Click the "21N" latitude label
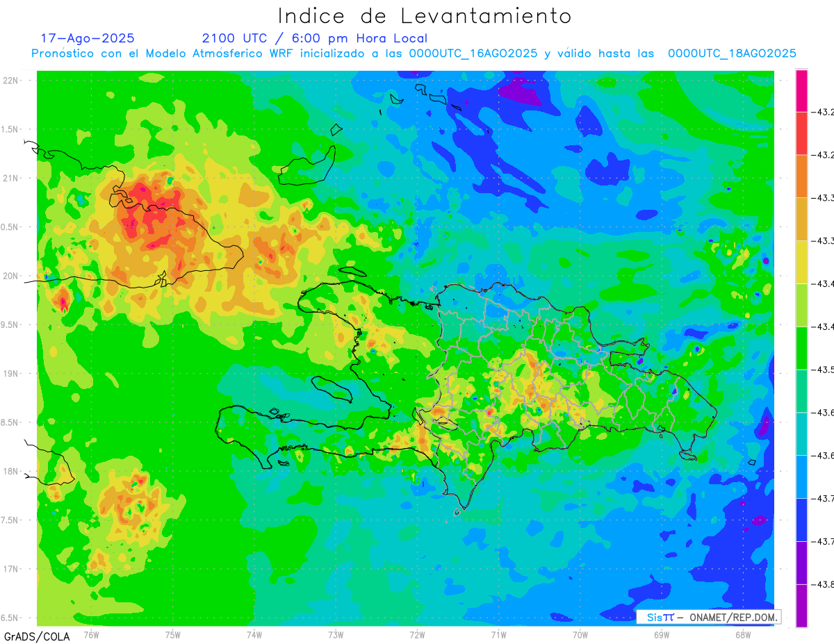Image resolution: width=834 pixels, height=644 pixels. [11, 178]
